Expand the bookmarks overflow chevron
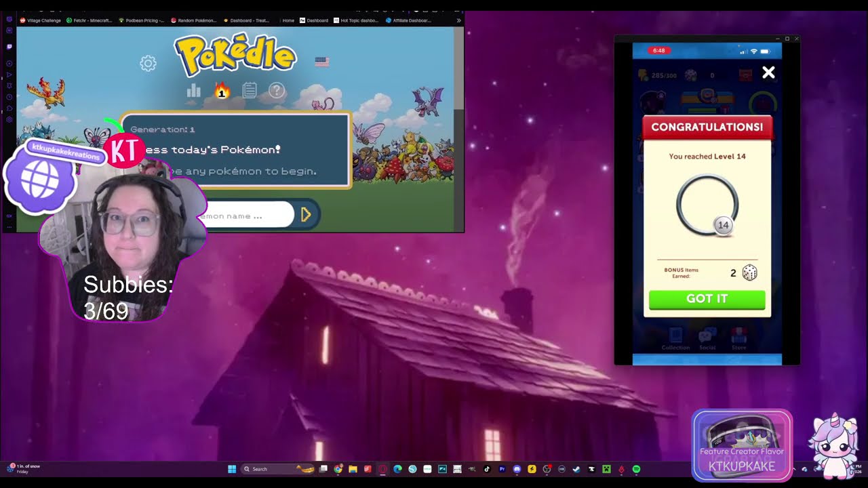 (x=458, y=20)
